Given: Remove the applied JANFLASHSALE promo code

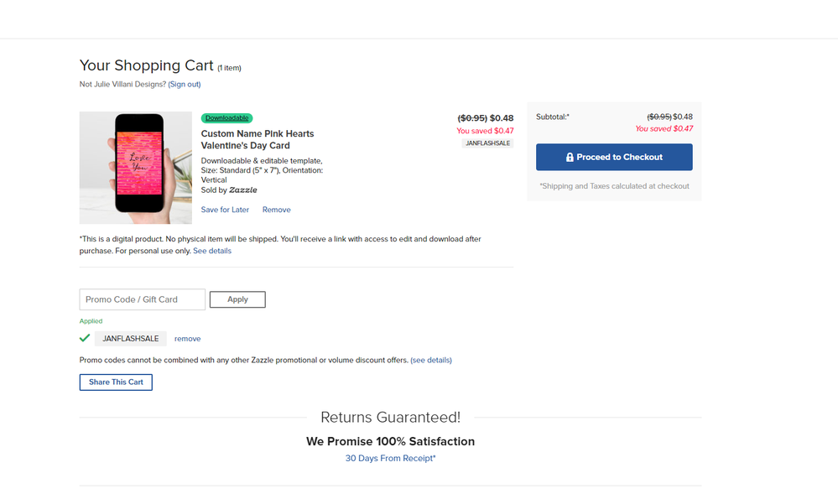Looking at the screenshot, I should click(188, 339).
